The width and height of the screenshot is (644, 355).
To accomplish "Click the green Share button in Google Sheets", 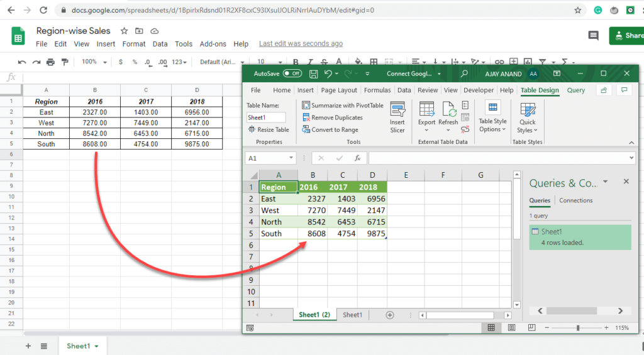I will pyautogui.click(x=626, y=36).
